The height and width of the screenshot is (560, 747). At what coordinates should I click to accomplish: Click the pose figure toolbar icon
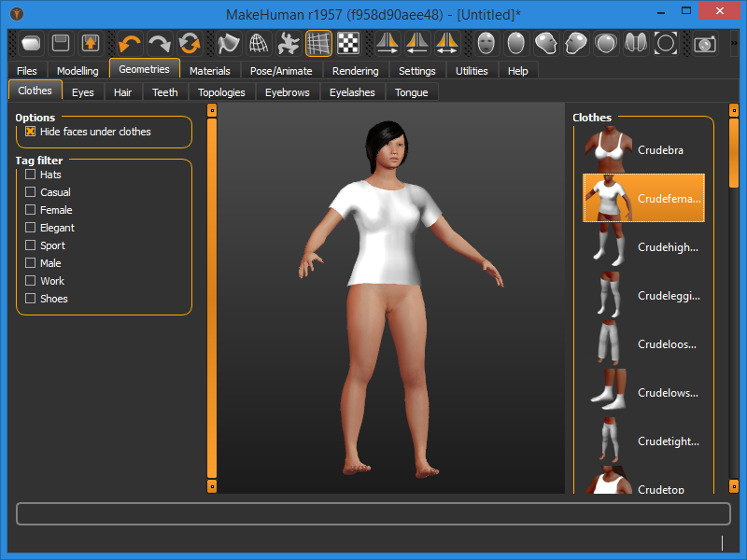pos(289,43)
